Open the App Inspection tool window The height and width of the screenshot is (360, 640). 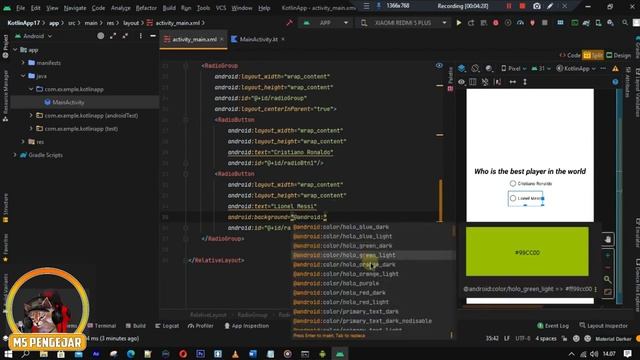click(x=247, y=326)
